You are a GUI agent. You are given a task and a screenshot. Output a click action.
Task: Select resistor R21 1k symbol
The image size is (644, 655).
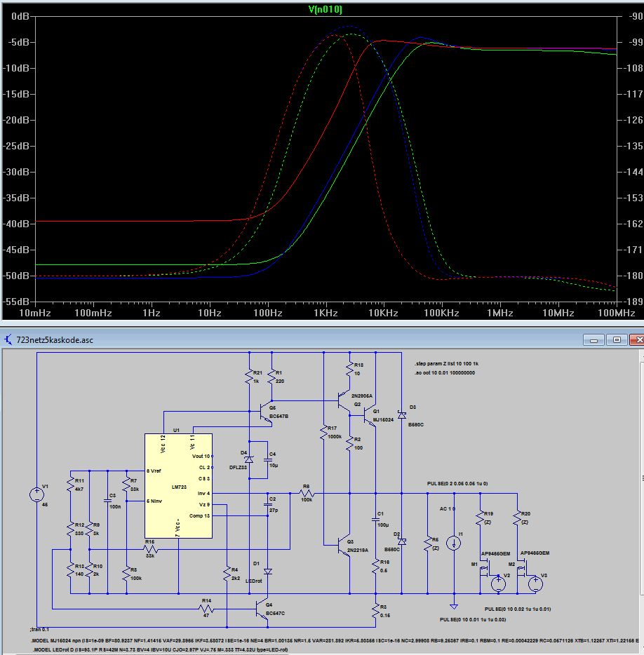click(250, 377)
